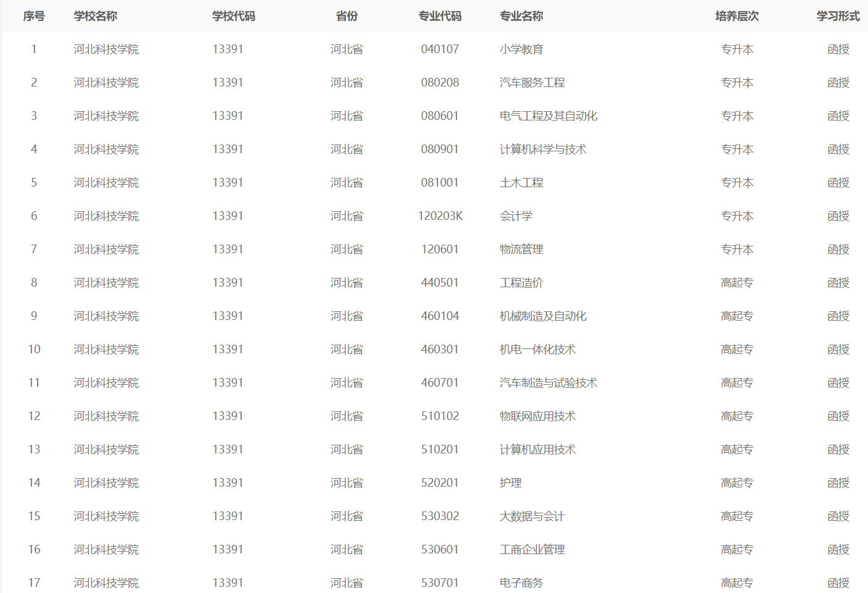Select the 工程造价 major name cell

coord(521,283)
